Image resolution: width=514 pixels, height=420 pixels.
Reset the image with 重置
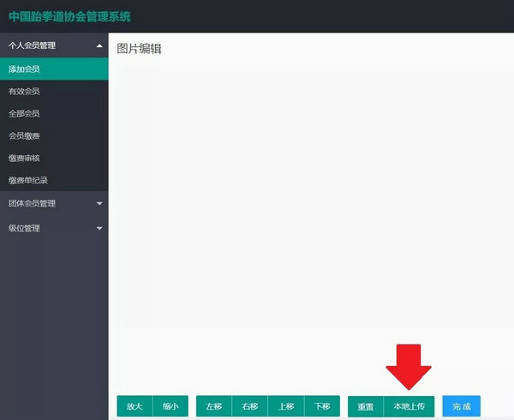[366, 406]
